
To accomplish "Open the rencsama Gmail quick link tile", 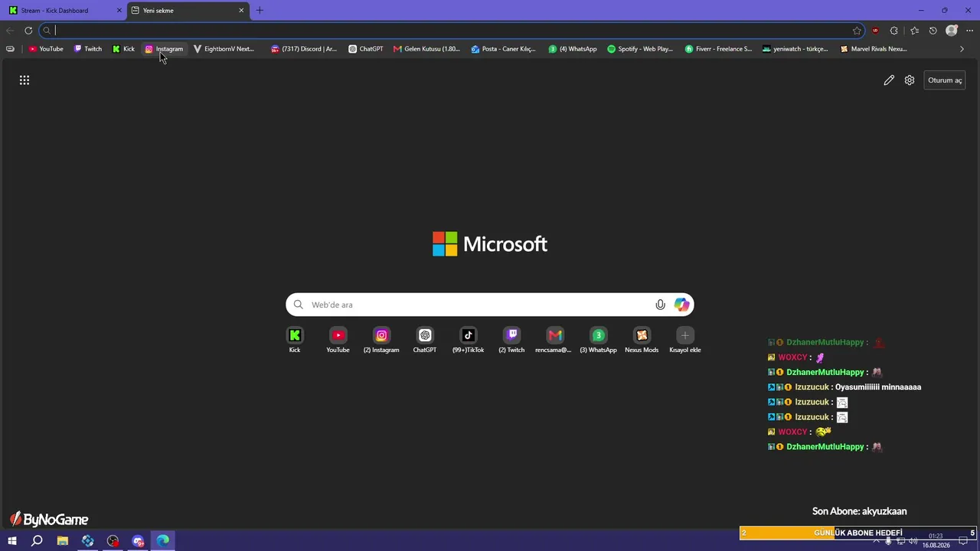I will (x=555, y=341).
